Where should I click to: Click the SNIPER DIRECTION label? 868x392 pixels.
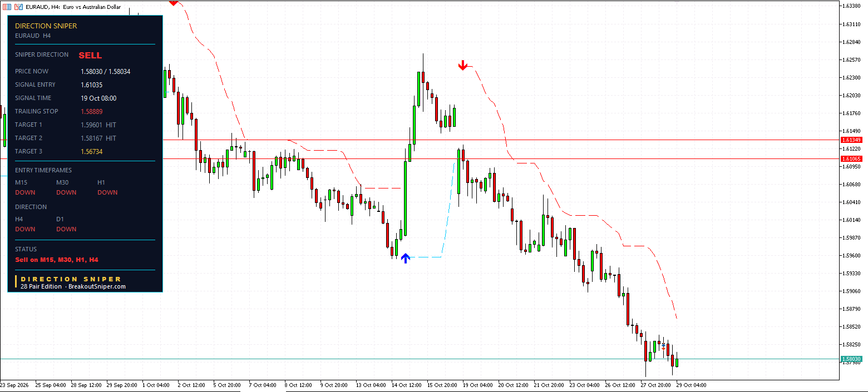[42, 55]
